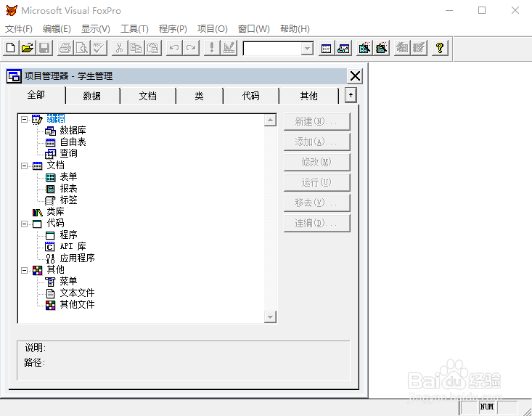Click the tree list scroll up arrow

tap(270, 120)
